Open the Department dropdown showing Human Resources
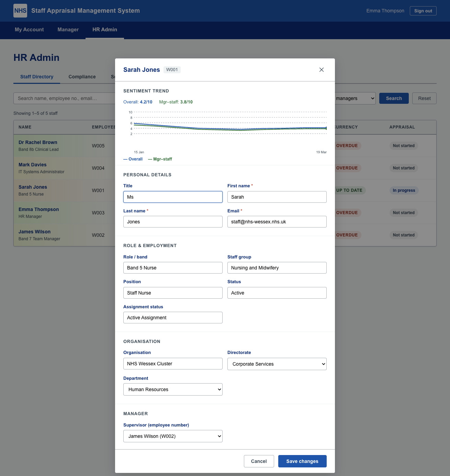This screenshot has width=450, height=476. pos(173,389)
